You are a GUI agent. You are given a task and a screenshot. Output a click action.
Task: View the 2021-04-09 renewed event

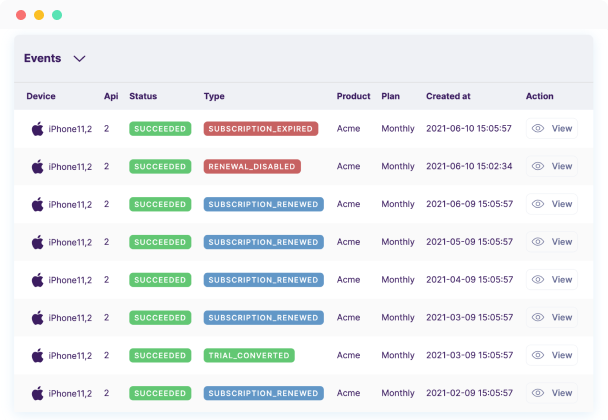pos(551,280)
